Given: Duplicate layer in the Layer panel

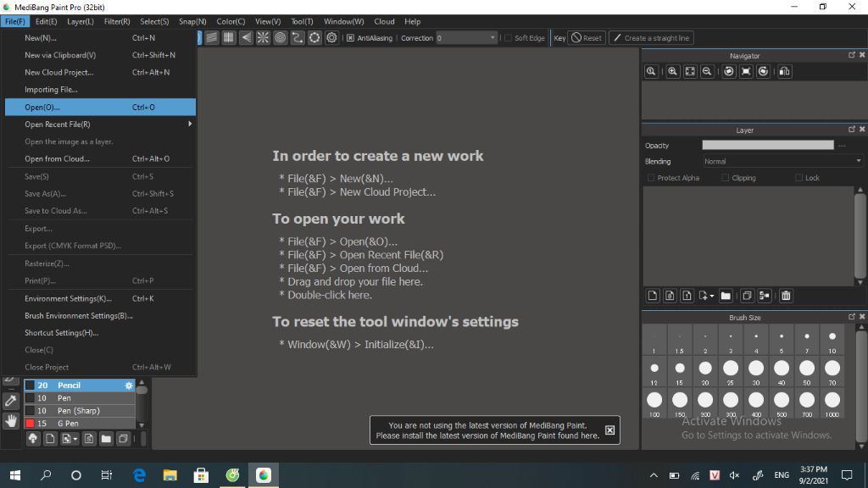Looking at the screenshot, I should click(747, 296).
